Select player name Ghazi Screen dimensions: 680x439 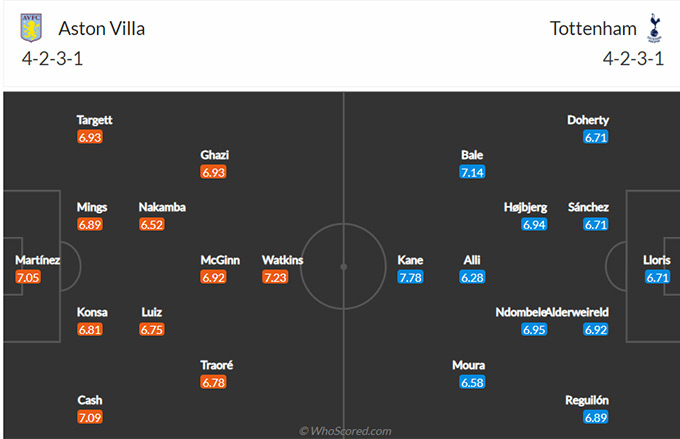click(x=214, y=155)
